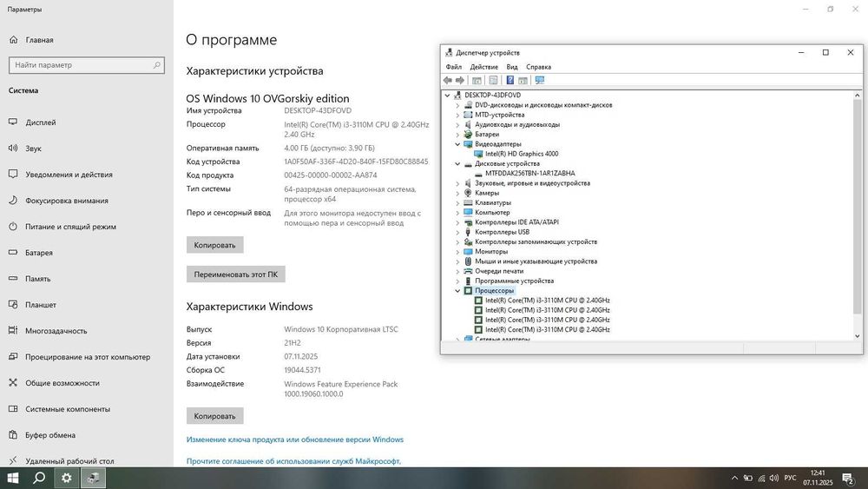
Task: Open taskbar search magnifier
Action: (39, 478)
